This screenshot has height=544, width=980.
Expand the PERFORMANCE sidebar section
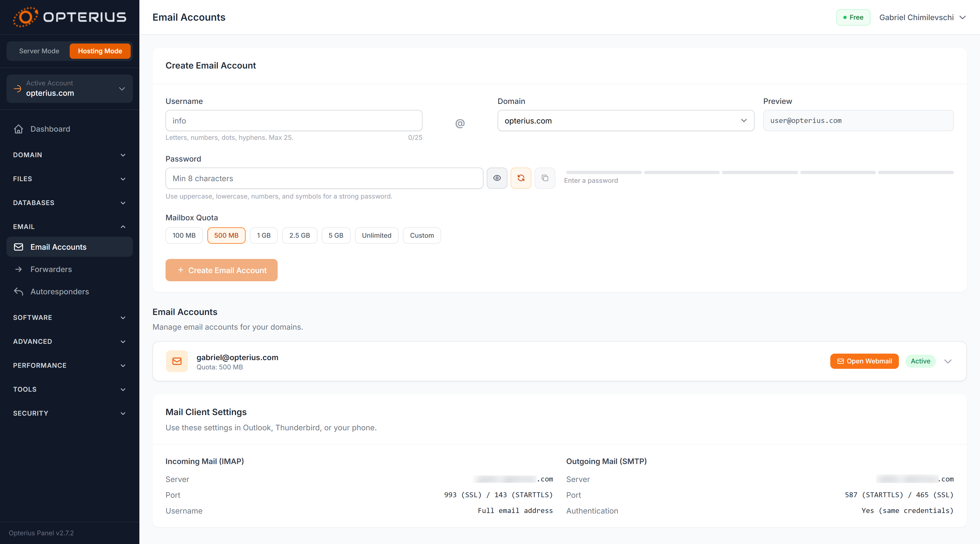coord(70,365)
